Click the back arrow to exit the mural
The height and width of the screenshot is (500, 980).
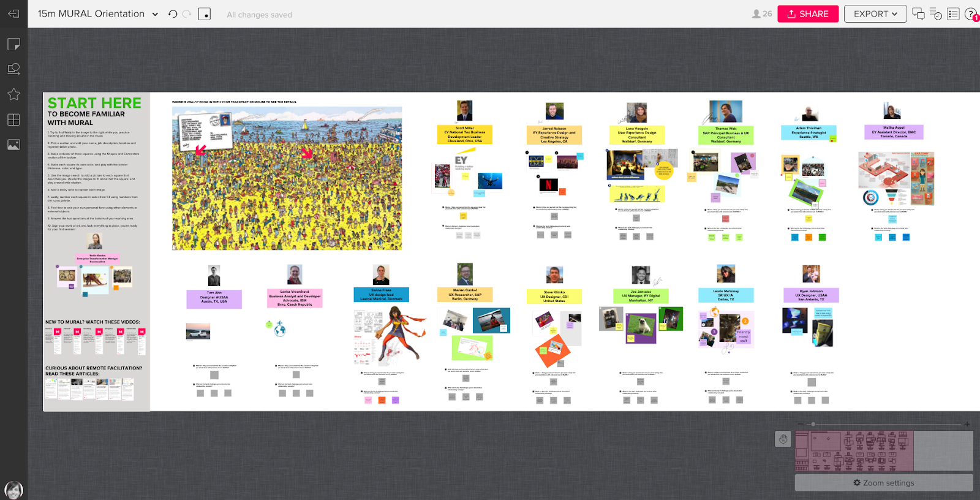[13, 13]
